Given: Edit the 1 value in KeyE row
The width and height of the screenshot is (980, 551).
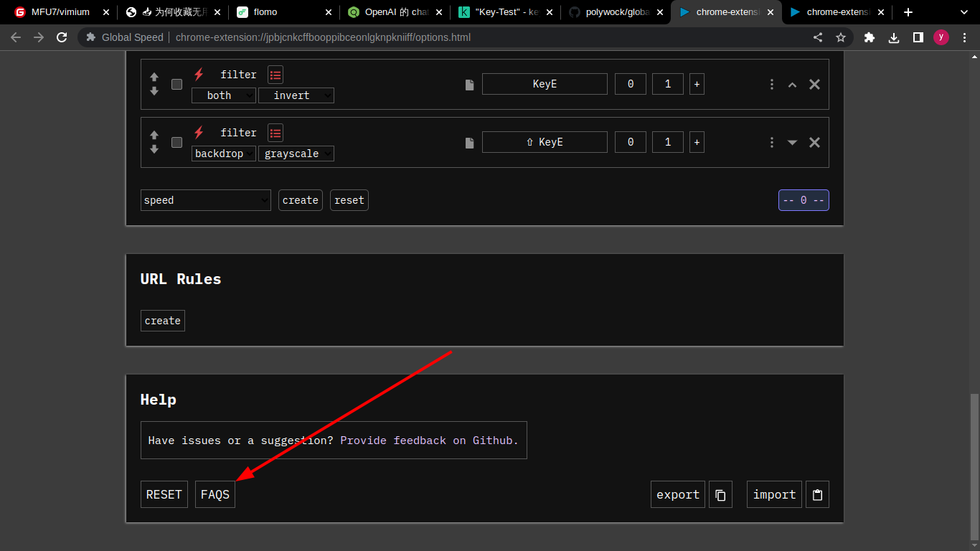Looking at the screenshot, I should [x=668, y=84].
